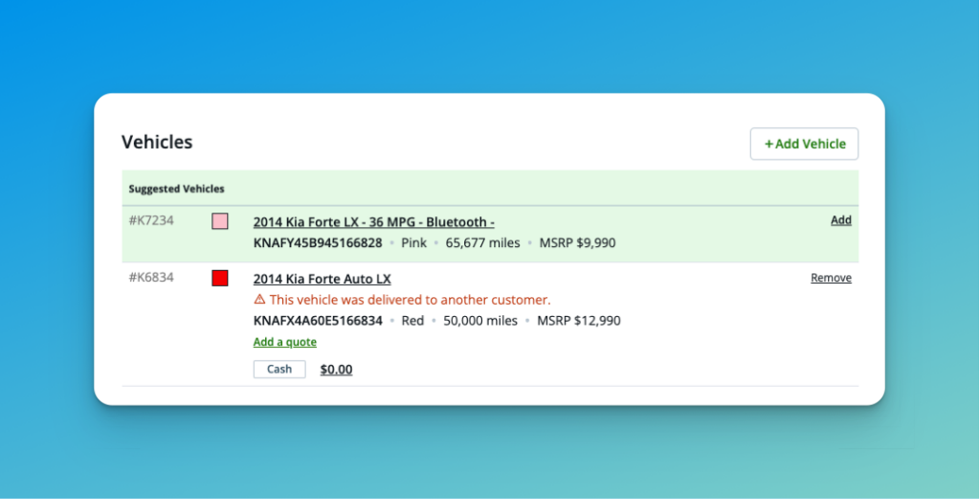Screen dimensions: 980x499
Task: Open the $0.00 price link
Action: click(x=336, y=369)
